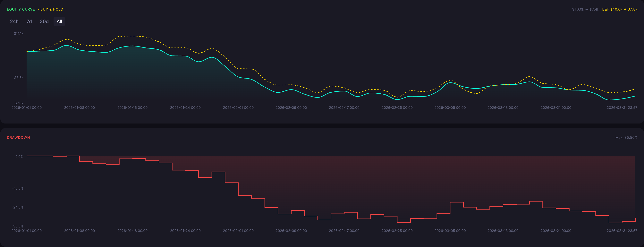Click the 0.0% drawdown axis label
Screen dimensions: 644x247
(x=19, y=157)
